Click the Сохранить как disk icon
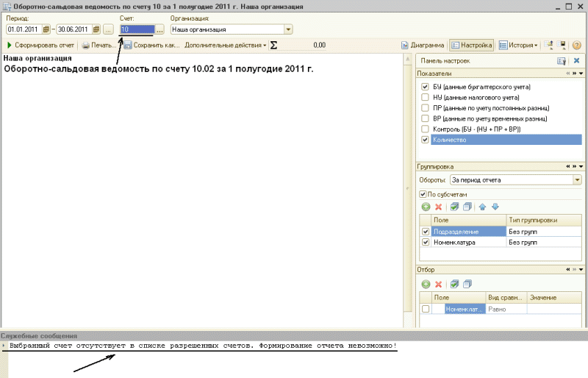588x378 pixels. pyautogui.click(x=128, y=46)
